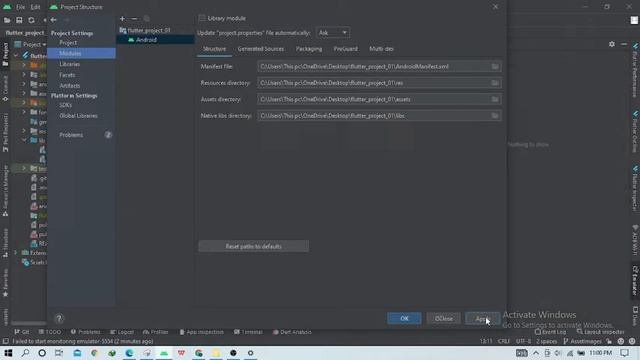Browse for the Manifest file folder icon
The height and width of the screenshot is (360, 640).
(x=495, y=67)
